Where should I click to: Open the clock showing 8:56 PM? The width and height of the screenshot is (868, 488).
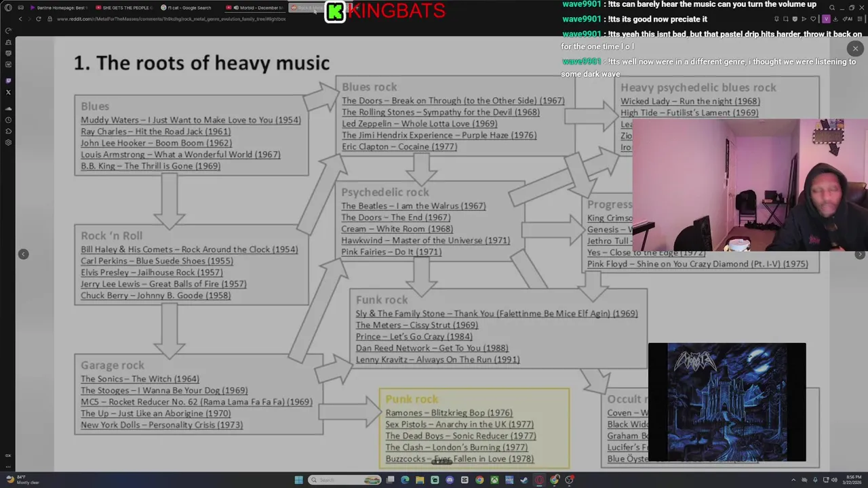pos(852,480)
